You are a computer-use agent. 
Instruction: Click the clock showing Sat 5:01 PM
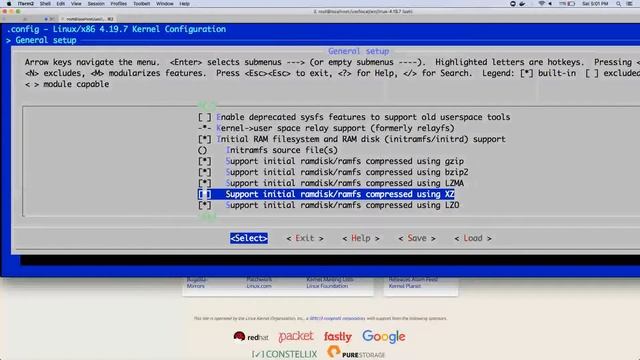pos(595,4)
